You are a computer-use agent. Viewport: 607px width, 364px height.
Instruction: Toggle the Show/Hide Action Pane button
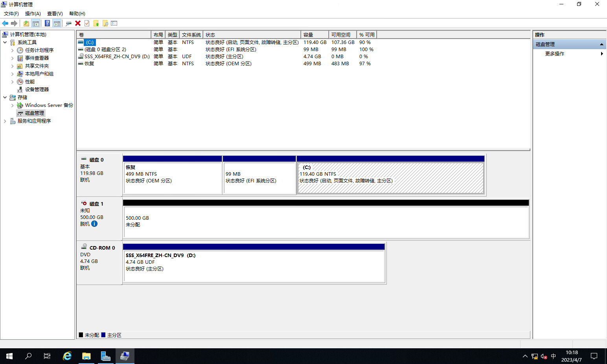[x=57, y=24]
